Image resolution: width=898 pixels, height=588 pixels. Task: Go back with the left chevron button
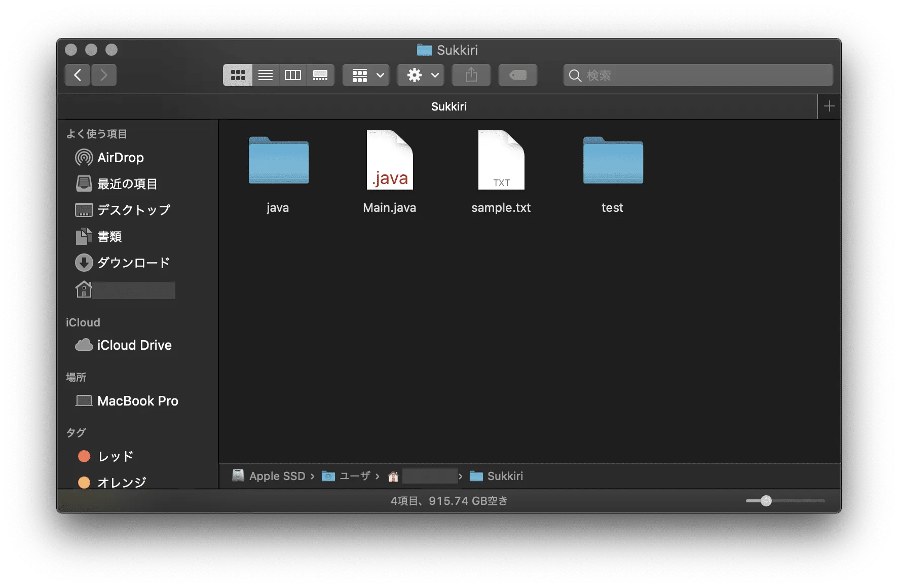point(78,75)
